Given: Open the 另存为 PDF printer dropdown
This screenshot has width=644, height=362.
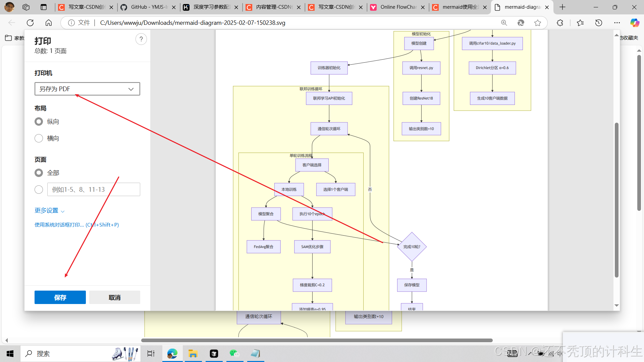Looking at the screenshot, I should pos(87,89).
